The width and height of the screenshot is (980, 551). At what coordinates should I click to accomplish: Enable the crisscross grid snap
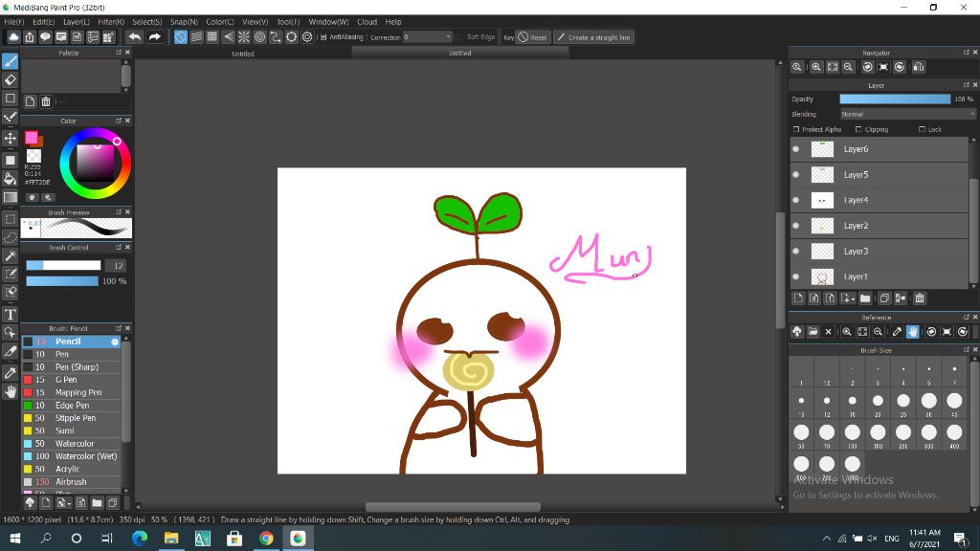(x=212, y=37)
